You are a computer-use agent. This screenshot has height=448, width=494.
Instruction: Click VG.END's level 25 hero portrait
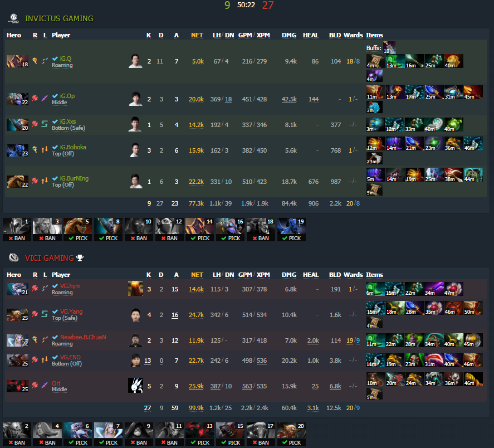point(18,361)
